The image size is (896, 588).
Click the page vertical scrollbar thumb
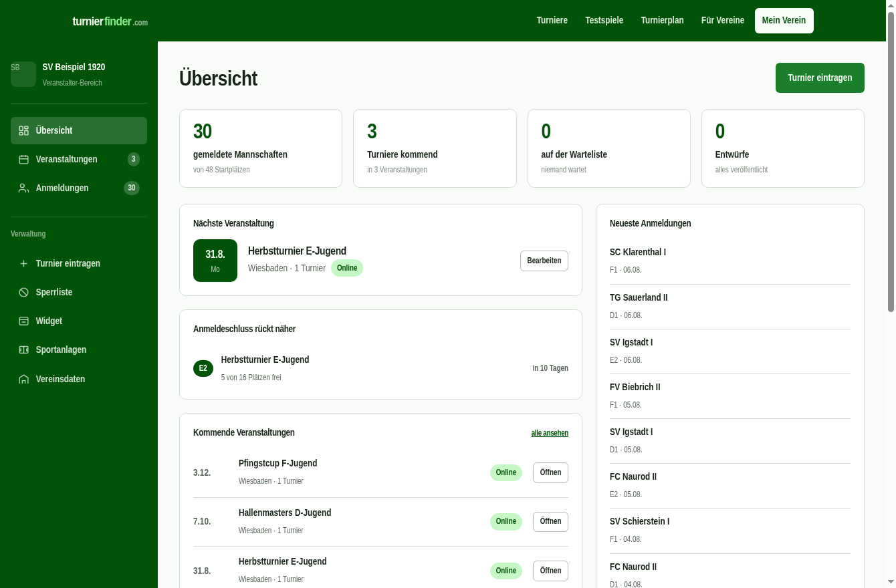tap(891, 160)
